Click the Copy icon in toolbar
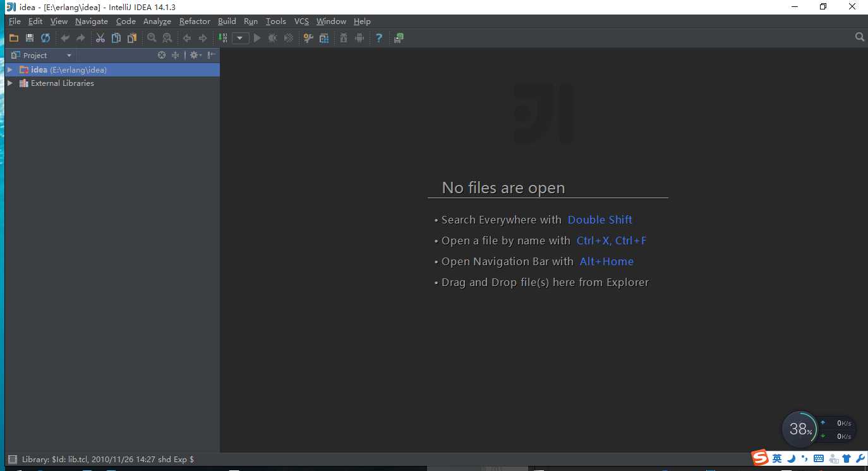This screenshot has height=471, width=868. (x=116, y=38)
